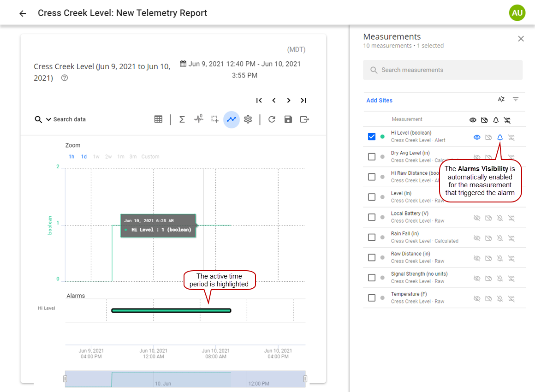Open the measurements filter options
535x392 pixels.
click(516, 100)
